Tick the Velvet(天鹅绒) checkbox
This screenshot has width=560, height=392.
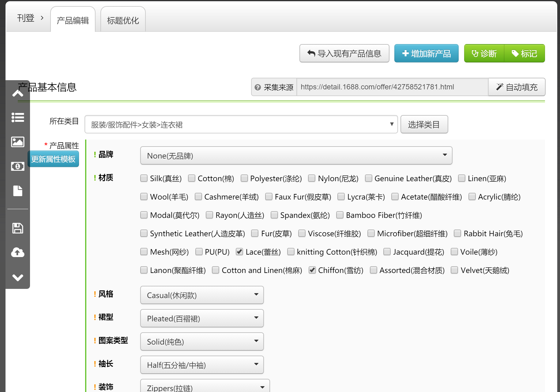coord(455,270)
